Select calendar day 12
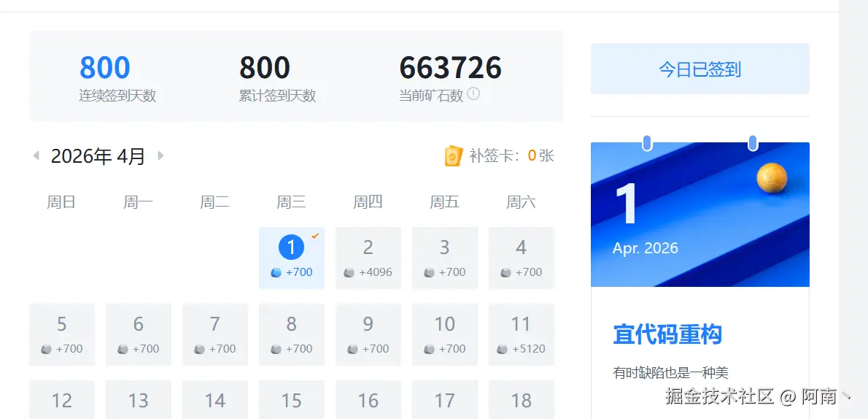This screenshot has height=419, width=868. click(x=62, y=399)
